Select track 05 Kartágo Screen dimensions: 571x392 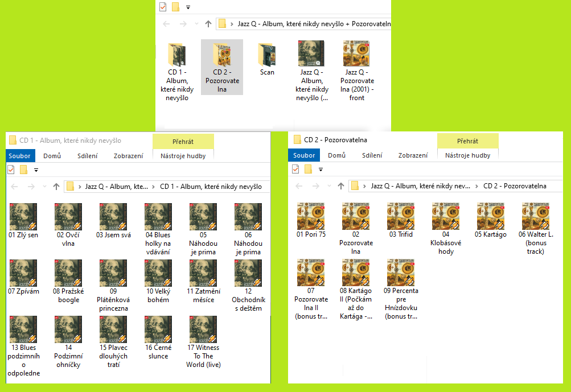(x=491, y=221)
